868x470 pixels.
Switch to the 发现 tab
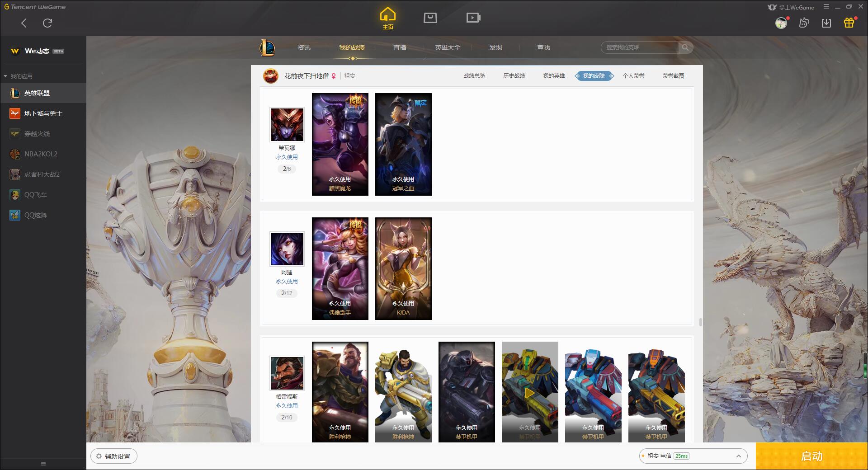tap(495, 47)
